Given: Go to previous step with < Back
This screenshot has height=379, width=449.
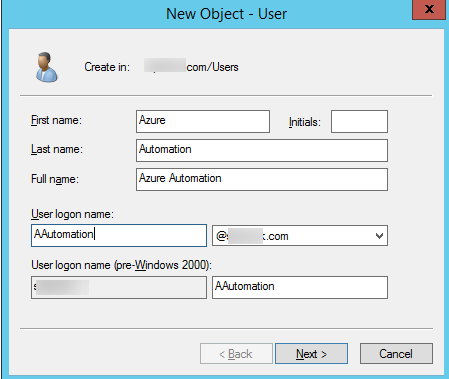Looking at the screenshot, I should 236,353.
